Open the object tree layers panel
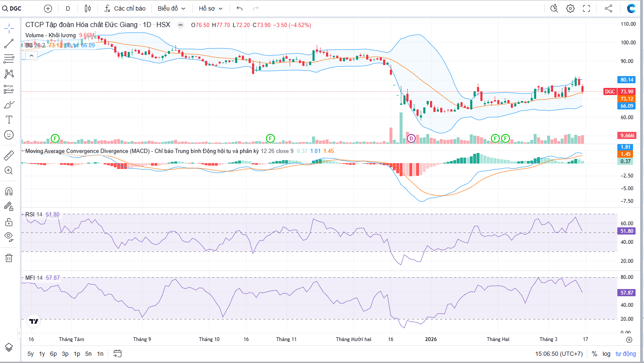The image size is (644, 363). (9, 347)
